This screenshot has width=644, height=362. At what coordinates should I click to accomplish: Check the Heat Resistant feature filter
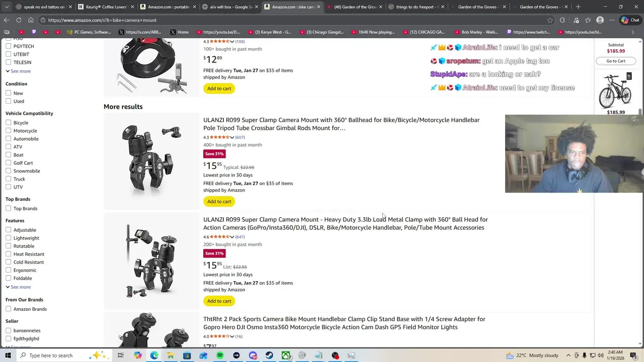tap(9, 254)
